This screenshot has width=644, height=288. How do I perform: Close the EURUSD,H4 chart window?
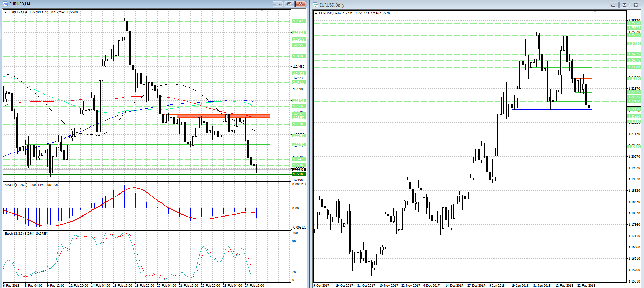point(300,4)
